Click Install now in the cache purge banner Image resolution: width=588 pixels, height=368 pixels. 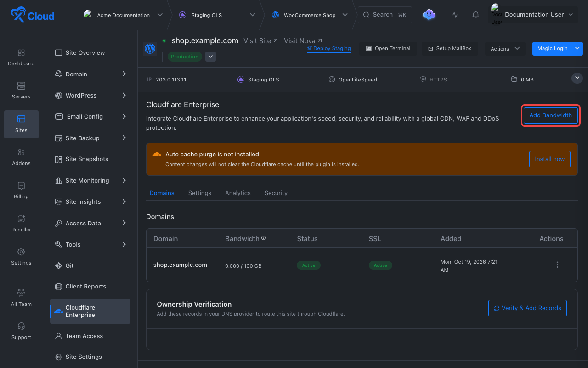(x=550, y=159)
